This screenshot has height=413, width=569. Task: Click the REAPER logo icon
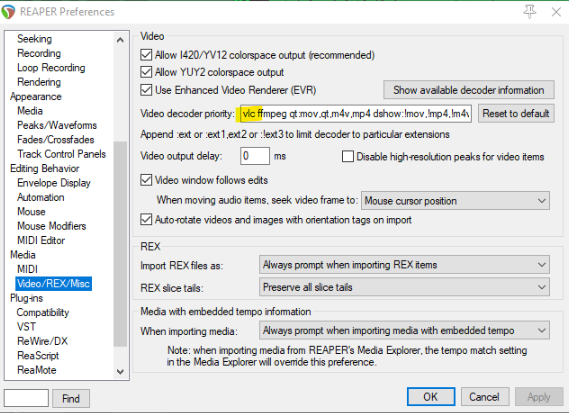[x=9, y=11]
